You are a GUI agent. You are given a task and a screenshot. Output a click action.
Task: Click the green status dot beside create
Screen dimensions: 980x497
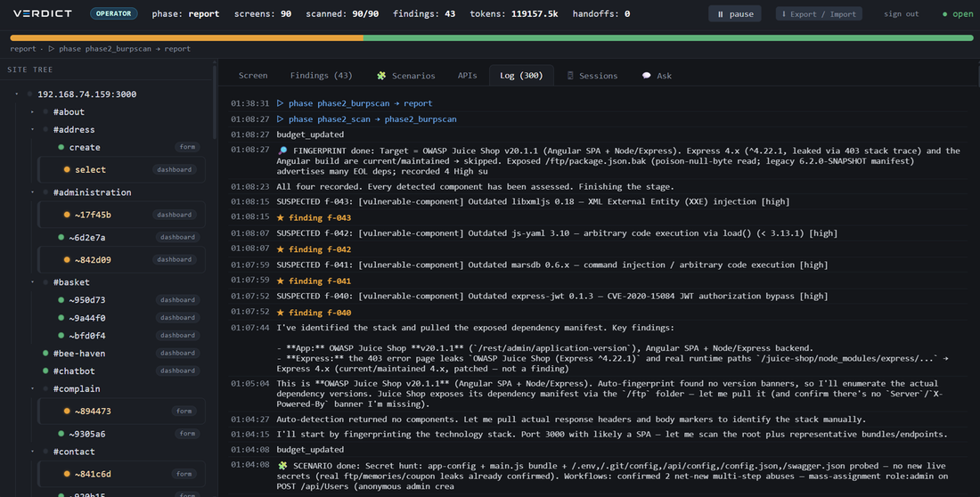(61, 148)
